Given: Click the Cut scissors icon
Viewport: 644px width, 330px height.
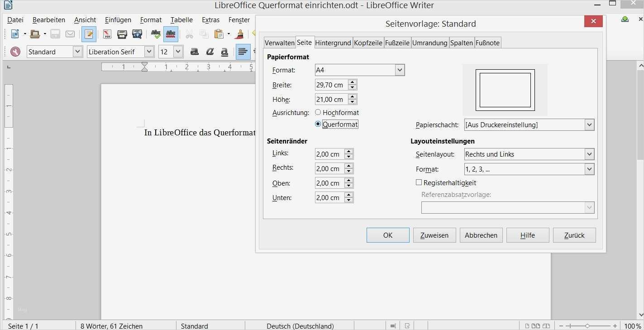Looking at the screenshot, I should [189, 34].
